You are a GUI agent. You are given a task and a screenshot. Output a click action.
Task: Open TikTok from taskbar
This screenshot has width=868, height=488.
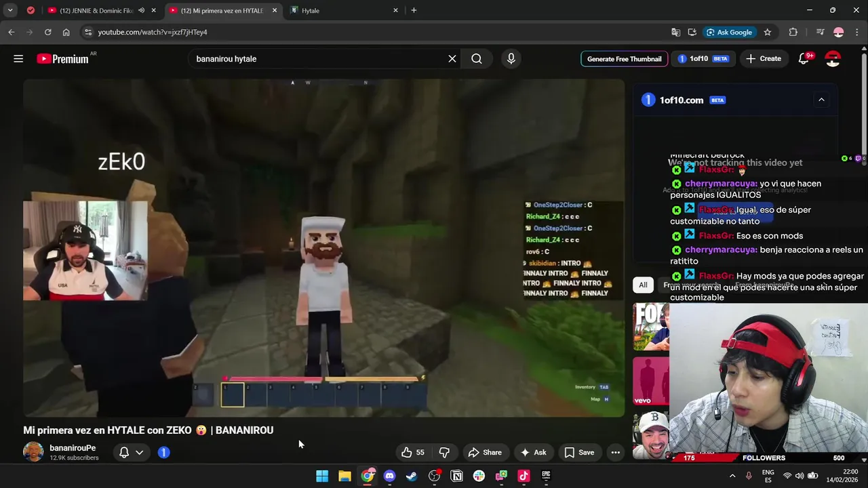click(524, 476)
